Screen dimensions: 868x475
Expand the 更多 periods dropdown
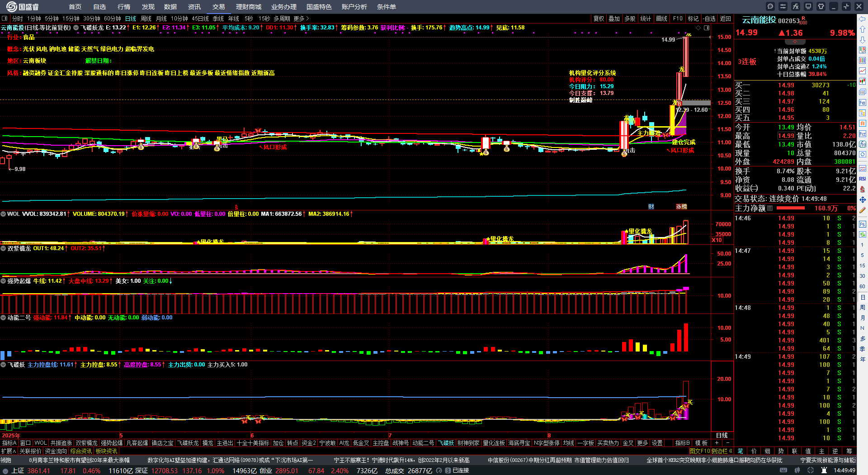point(301,19)
